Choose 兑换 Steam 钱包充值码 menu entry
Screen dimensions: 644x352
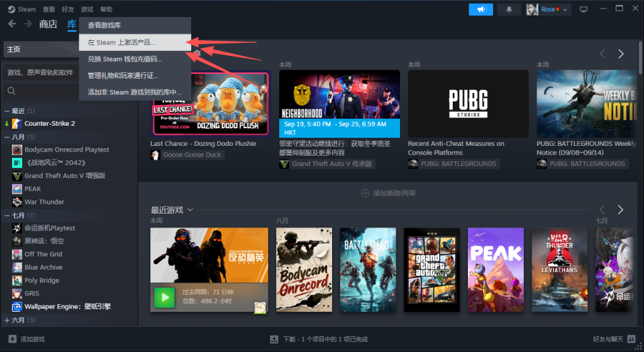[x=125, y=59]
